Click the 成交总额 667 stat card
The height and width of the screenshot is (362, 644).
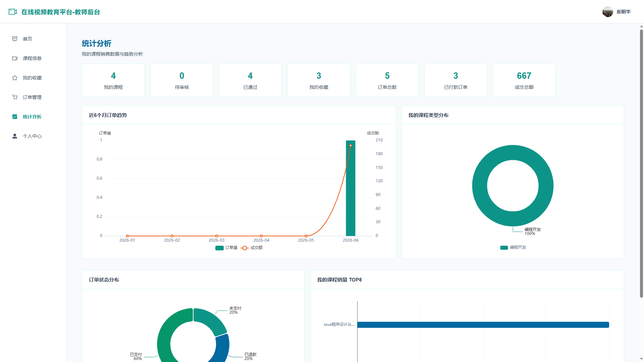point(524,80)
